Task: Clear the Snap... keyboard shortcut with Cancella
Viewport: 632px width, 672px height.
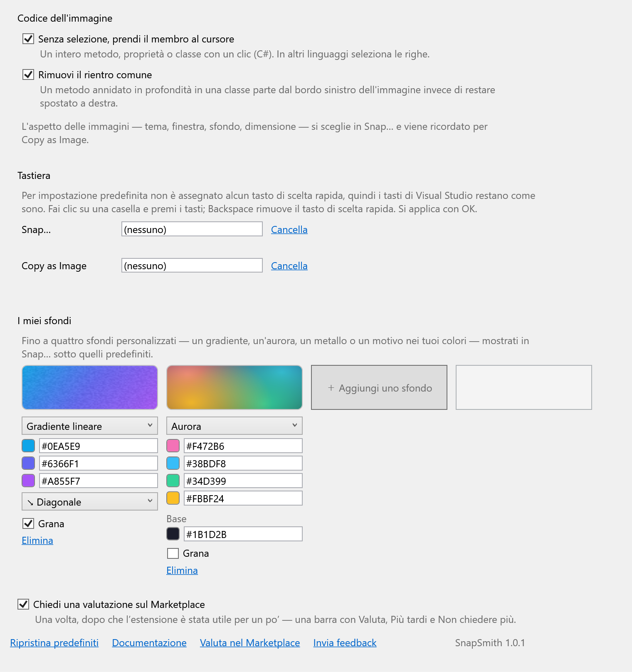Action: click(289, 230)
